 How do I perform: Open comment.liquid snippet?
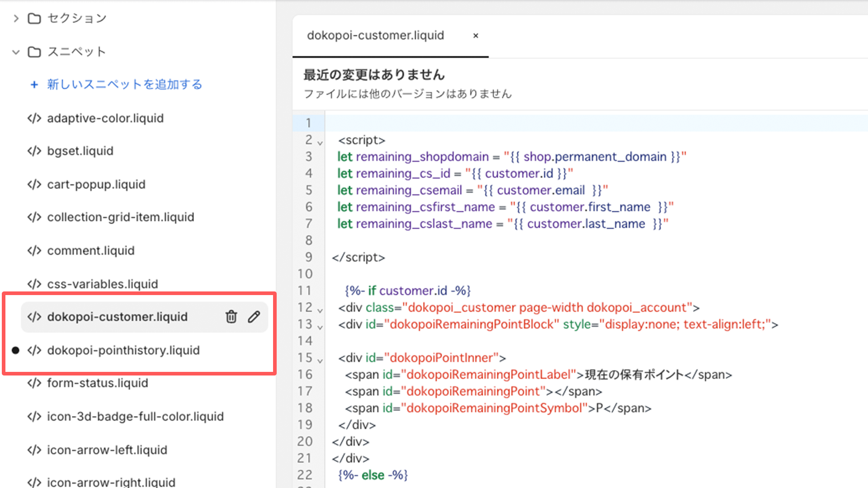click(x=91, y=251)
